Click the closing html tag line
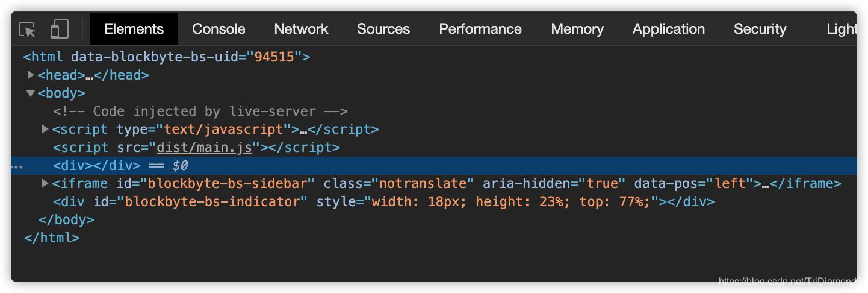868x293 pixels. (52, 238)
